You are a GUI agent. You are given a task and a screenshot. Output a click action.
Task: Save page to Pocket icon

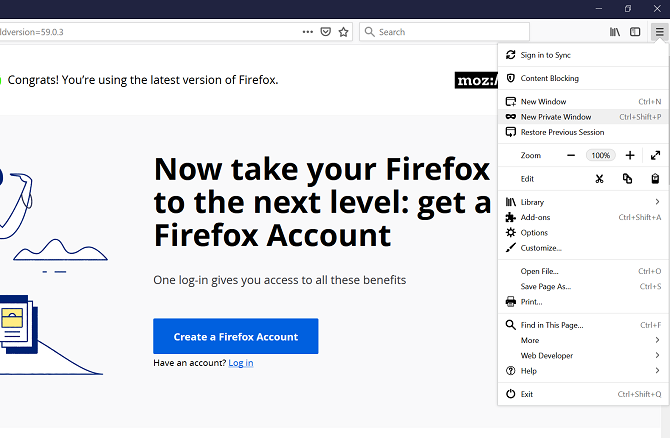pyautogui.click(x=326, y=32)
